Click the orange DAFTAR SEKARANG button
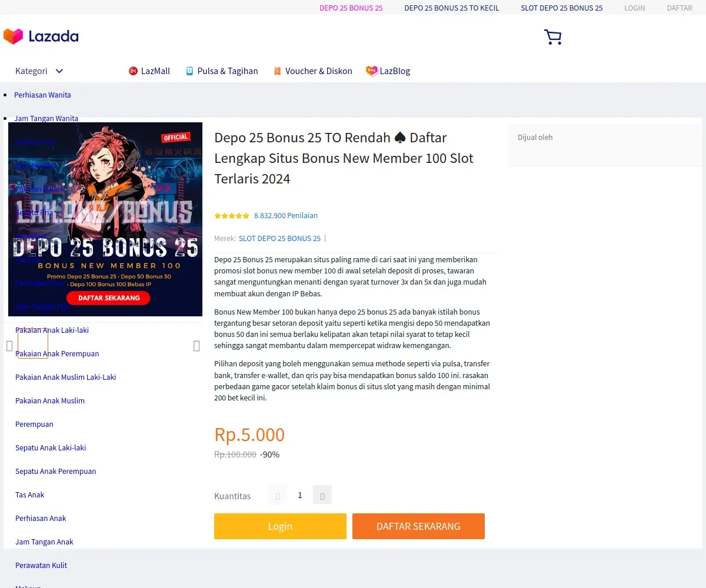Screen dimensions: 706x588 (418, 526)
